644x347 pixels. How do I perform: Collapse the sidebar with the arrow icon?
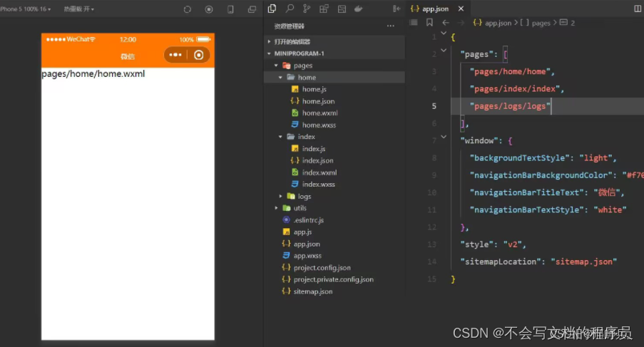point(397,9)
